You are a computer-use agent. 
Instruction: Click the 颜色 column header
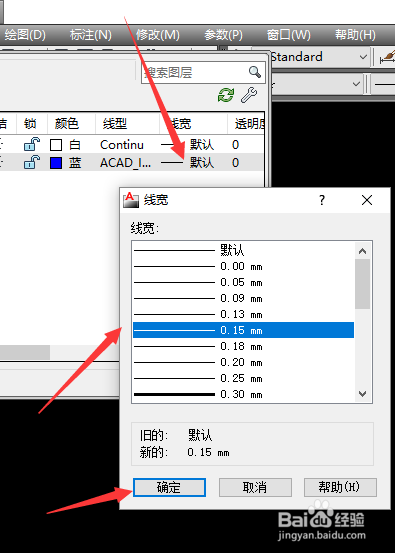pyautogui.click(x=67, y=123)
